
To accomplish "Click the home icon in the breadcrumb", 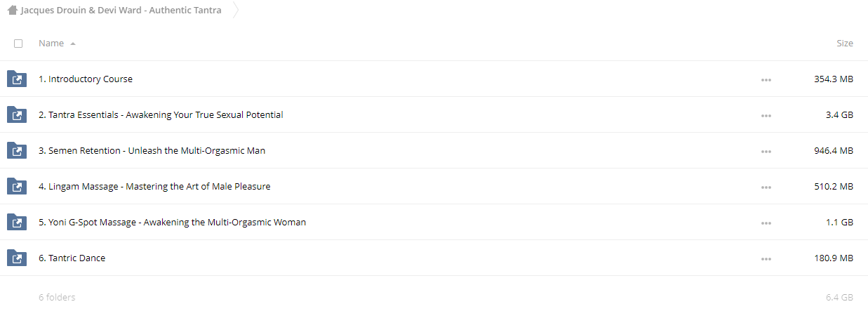I will [12, 11].
